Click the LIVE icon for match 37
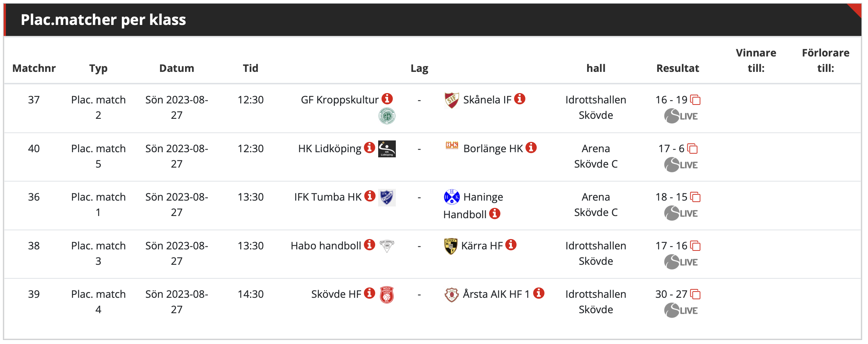The width and height of the screenshot is (868, 344). (x=681, y=116)
